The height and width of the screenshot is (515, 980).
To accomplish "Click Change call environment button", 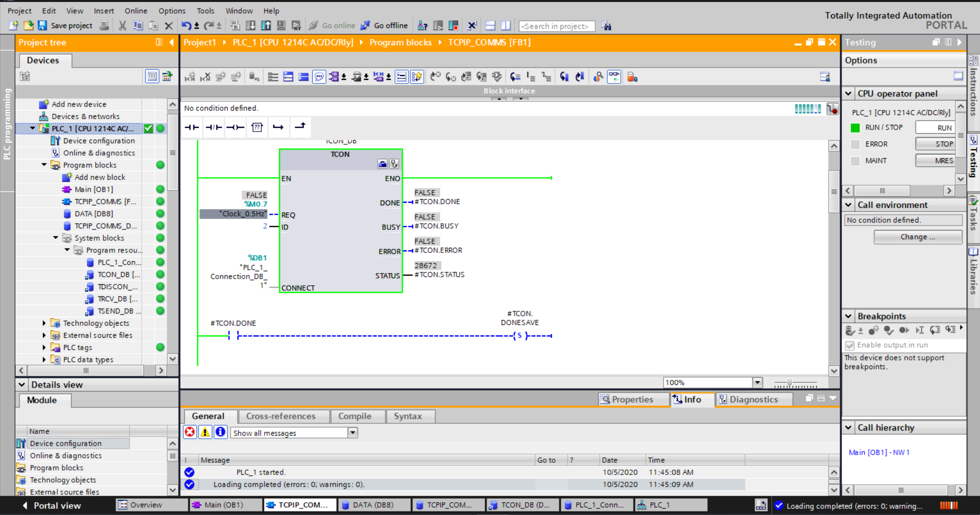I will pos(918,237).
